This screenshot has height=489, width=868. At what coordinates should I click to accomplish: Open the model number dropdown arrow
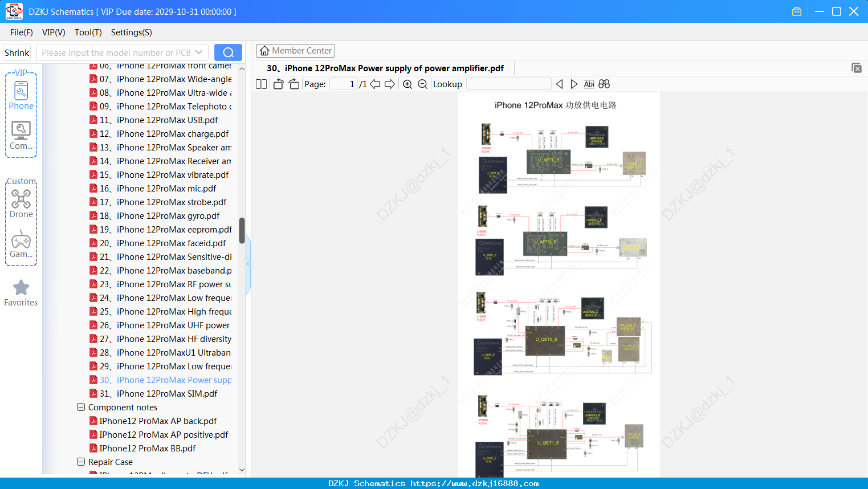[199, 52]
